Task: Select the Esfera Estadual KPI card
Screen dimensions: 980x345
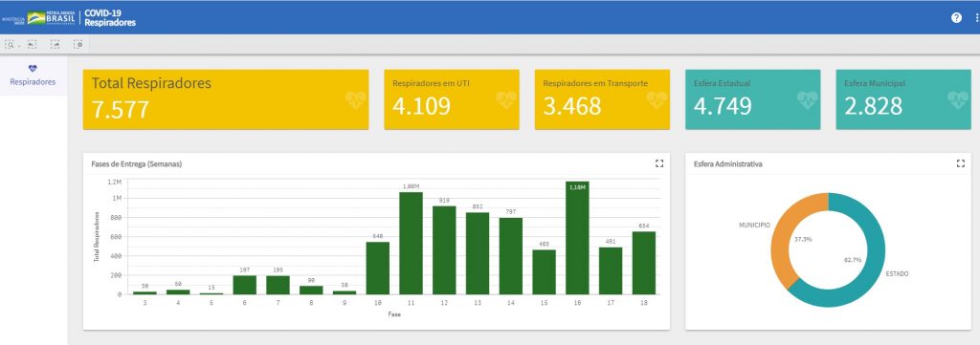Action: [x=752, y=99]
